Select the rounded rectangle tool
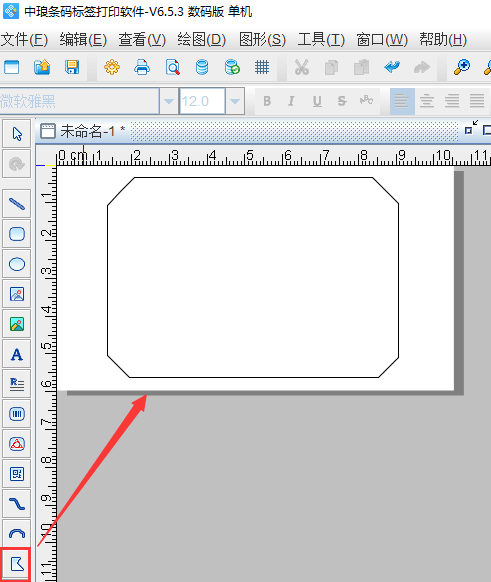 pyautogui.click(x=17, y=234)
